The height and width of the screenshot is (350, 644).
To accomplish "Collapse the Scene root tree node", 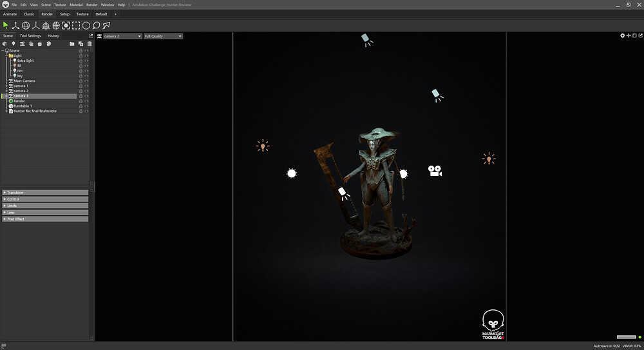I will pyautogui.click(x=3, y=50).
